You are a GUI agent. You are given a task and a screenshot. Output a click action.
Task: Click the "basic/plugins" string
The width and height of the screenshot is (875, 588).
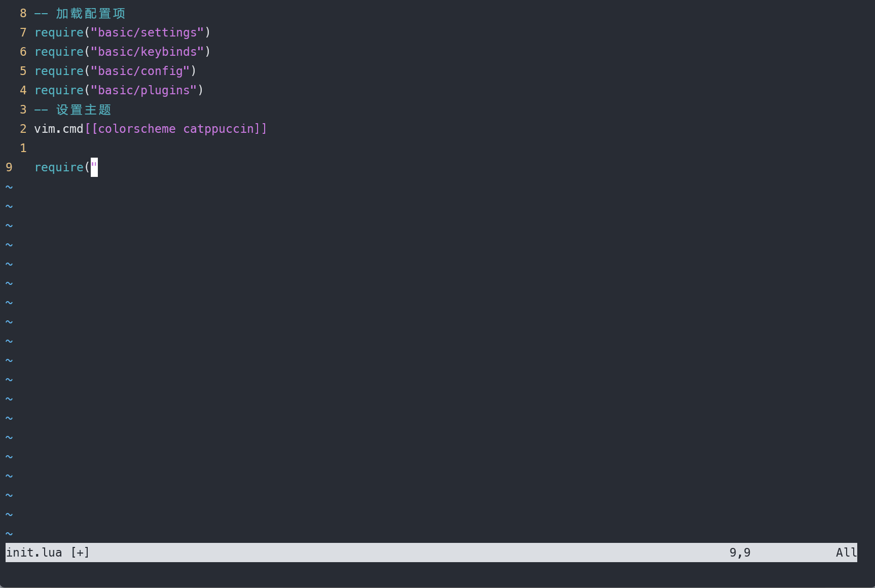[x=143, y=90]
